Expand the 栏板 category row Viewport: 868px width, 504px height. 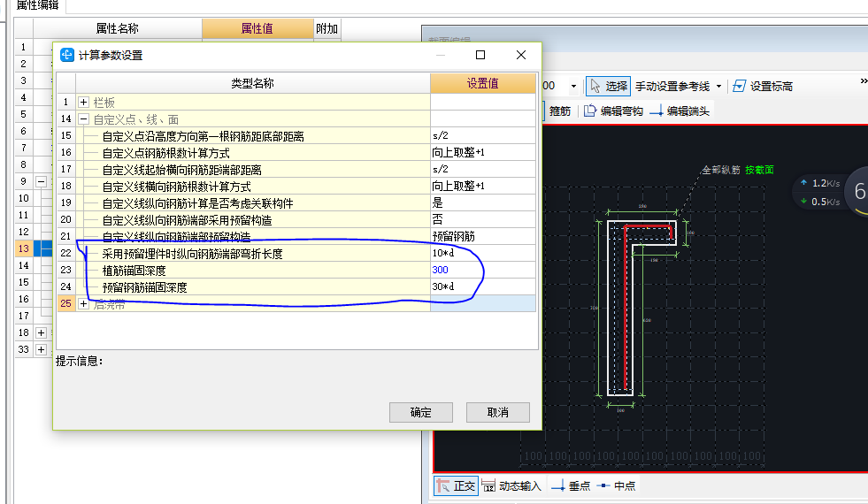[83, 103]
